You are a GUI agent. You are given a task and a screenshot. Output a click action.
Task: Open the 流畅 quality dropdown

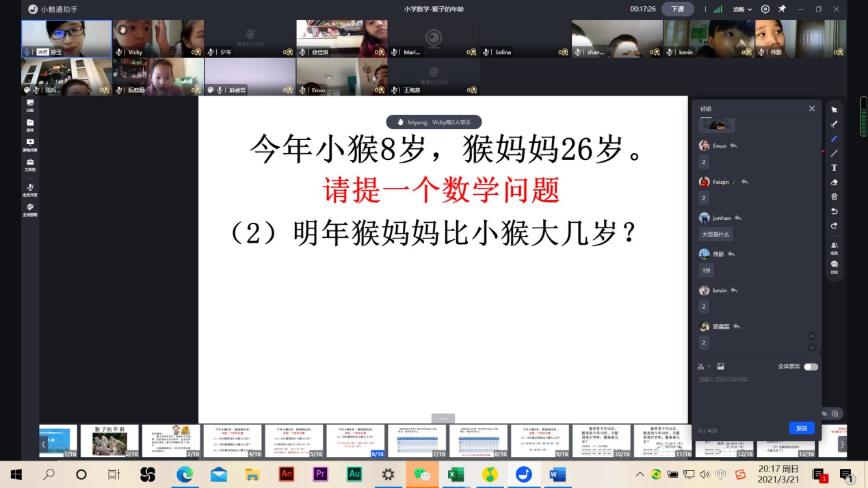[x=742, y=10]
